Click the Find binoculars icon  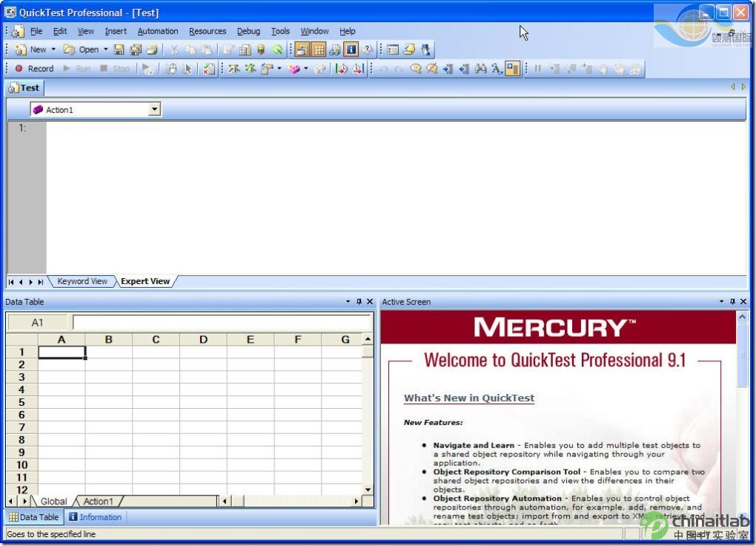(x=480, y=68)
